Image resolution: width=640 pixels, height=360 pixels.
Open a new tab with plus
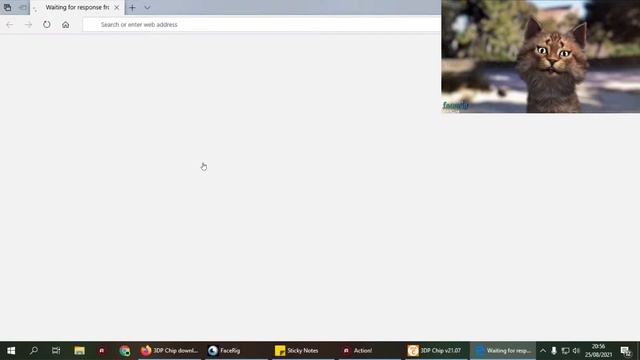(x=132, y=7)
